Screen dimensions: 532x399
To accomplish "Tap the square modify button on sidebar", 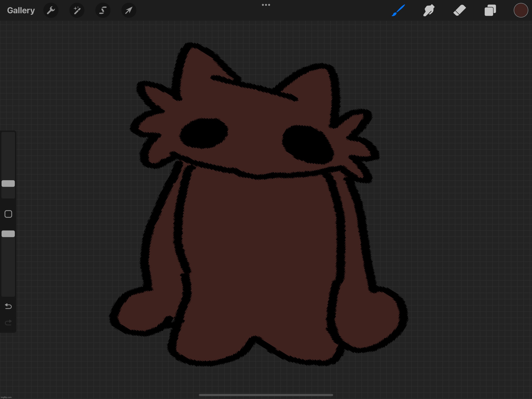I will (x=8, y=214).
